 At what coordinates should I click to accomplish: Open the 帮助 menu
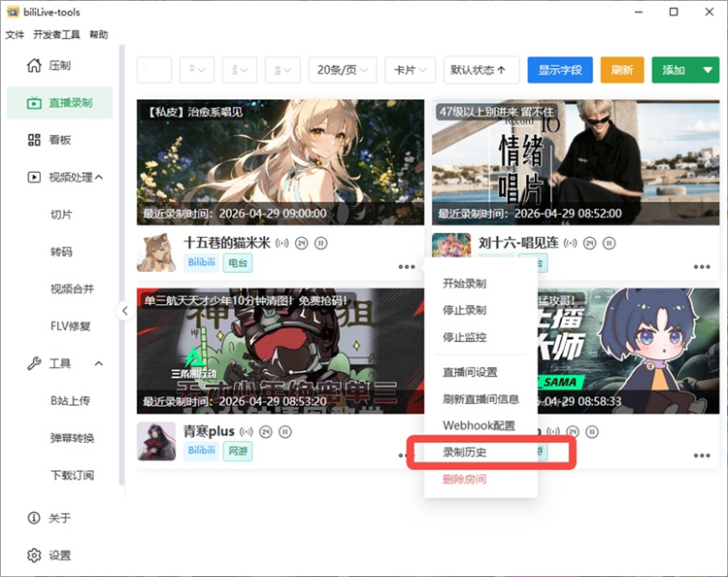click(x=98, y=35)
